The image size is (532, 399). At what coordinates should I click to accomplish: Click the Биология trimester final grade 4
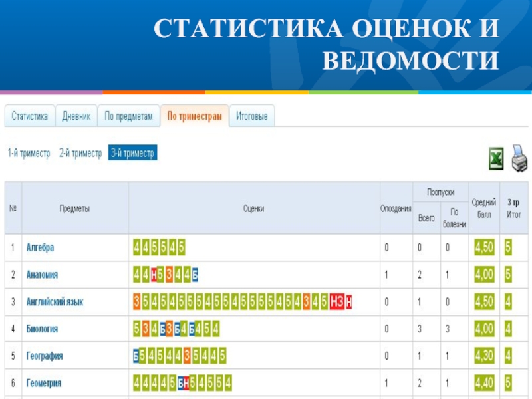click(508, 329)
